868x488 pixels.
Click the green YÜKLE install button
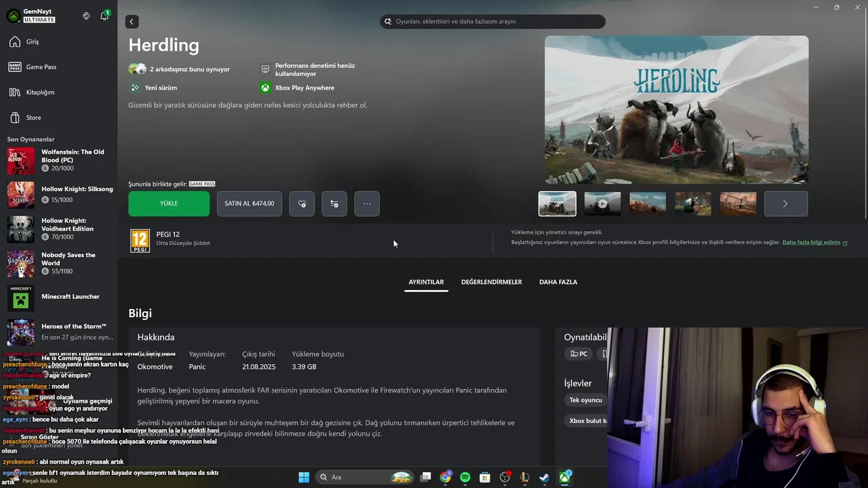169,203
